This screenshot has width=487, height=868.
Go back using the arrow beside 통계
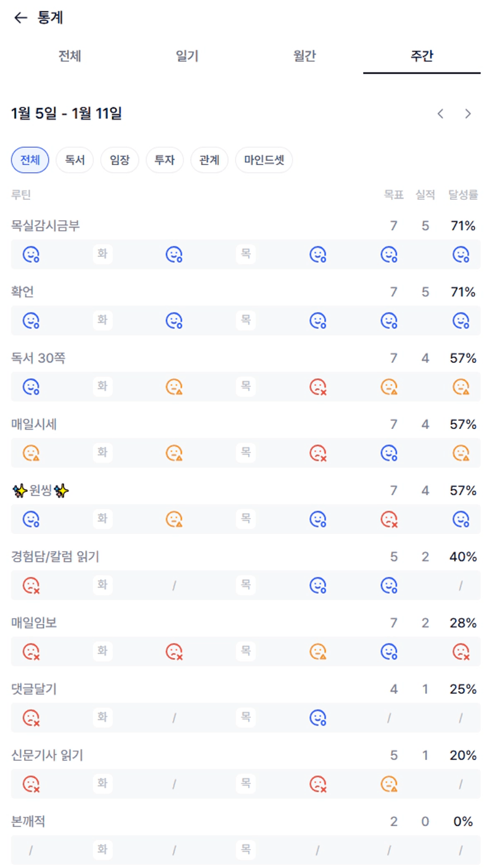[21, 18]
